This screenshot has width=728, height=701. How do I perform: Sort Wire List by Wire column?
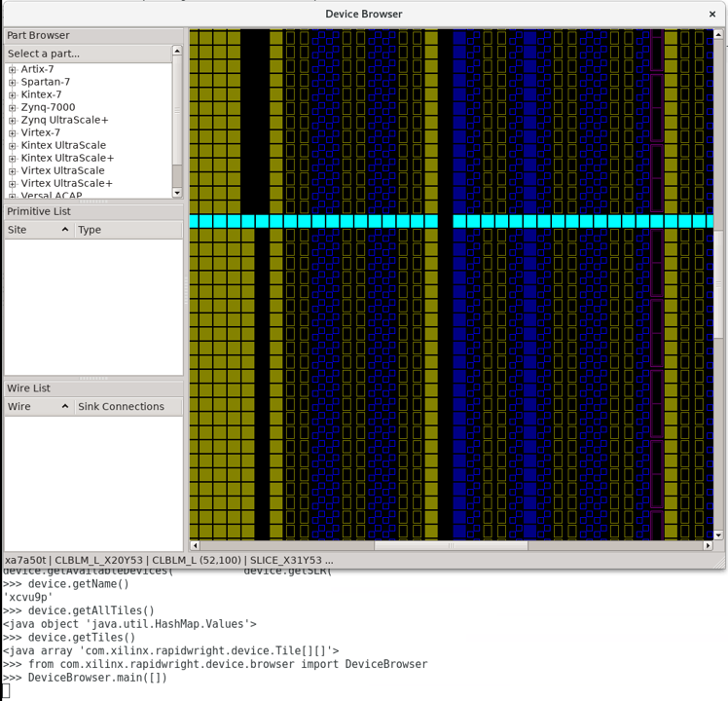(x=39, y=406)
